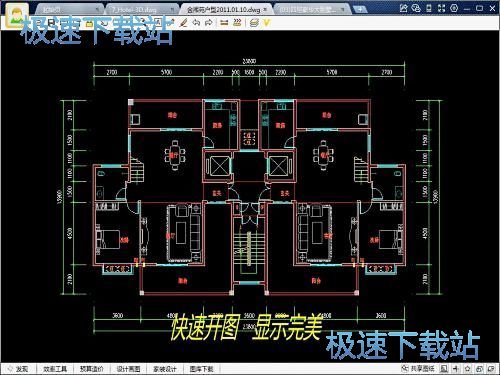Select the markup pencil tool
500x375 pixels.
click(x=183, y=23)
